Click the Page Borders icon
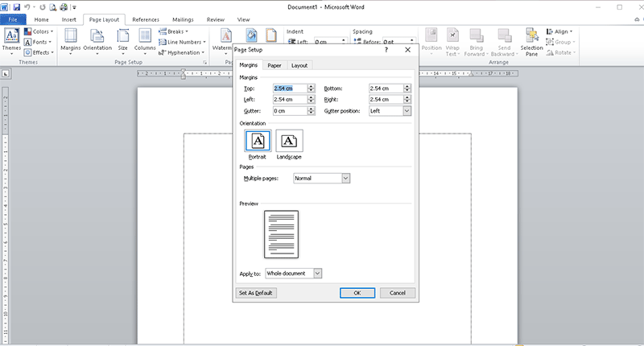This screenshot has width=644, height=346. pos(271,35)
